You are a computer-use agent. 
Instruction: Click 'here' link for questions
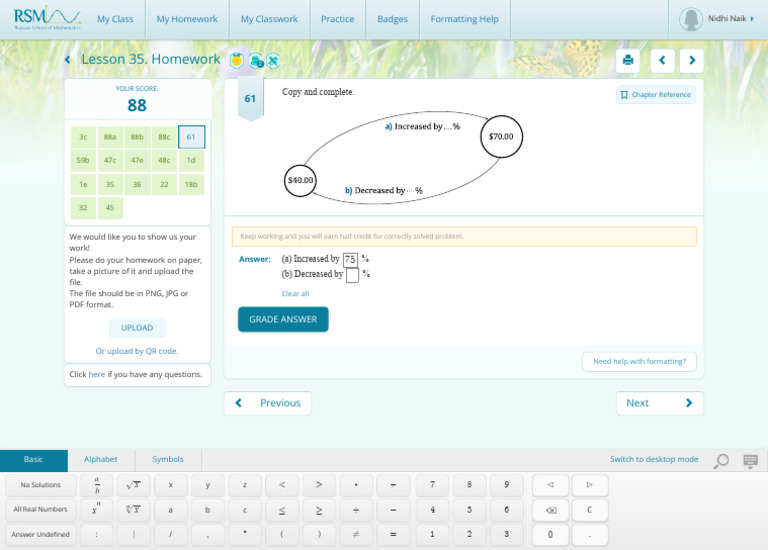[96, 374]
